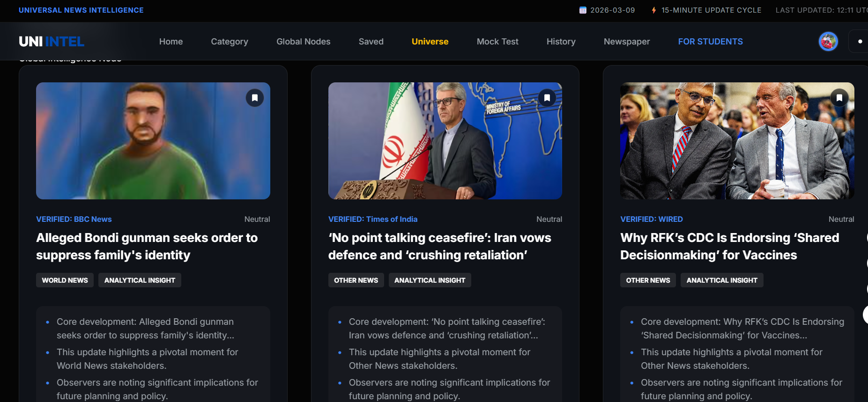Click 'World News stakeholders' bullet text
The image size is (868, 402).
[148, 359]
